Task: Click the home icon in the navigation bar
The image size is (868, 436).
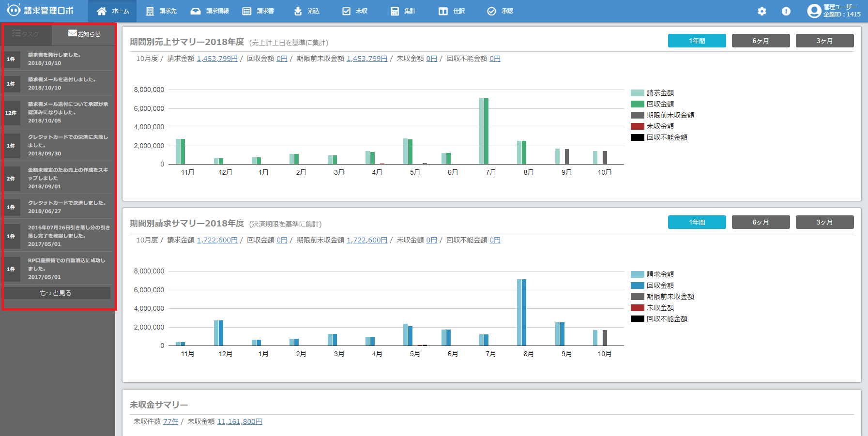Action: pos(102,11)
